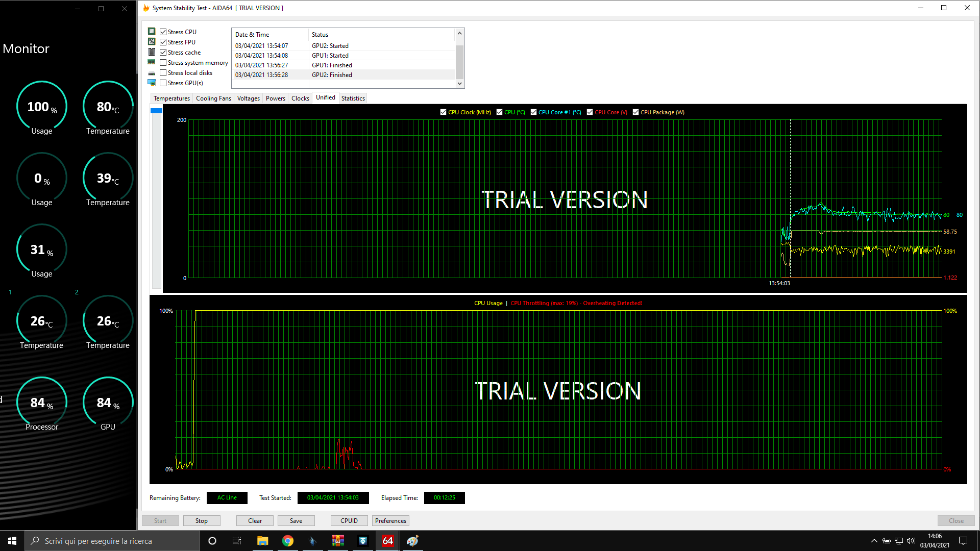Toggle the Stress FPU checkbox
This screenshot has height=551, width=980.
[x=163, y=42]
